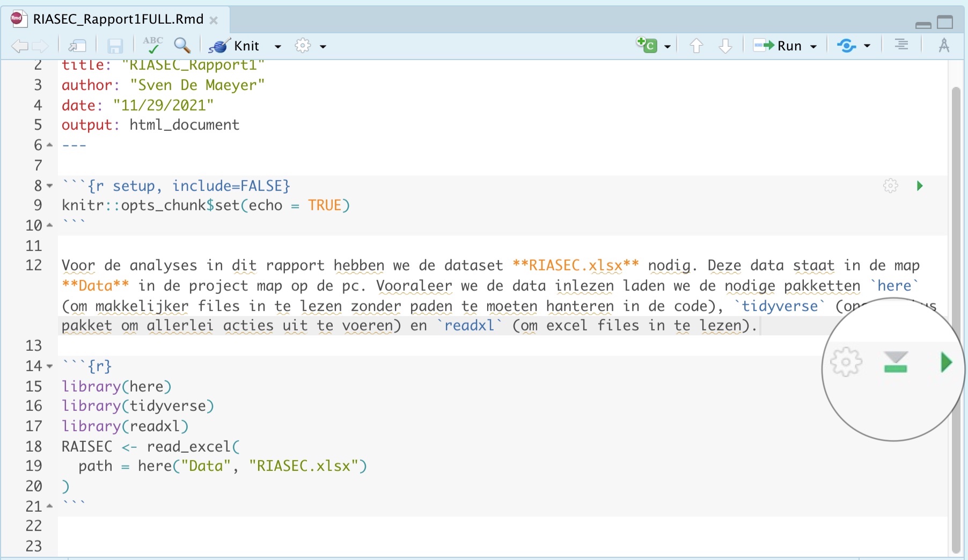Run the selected lines

pos(777,46)
